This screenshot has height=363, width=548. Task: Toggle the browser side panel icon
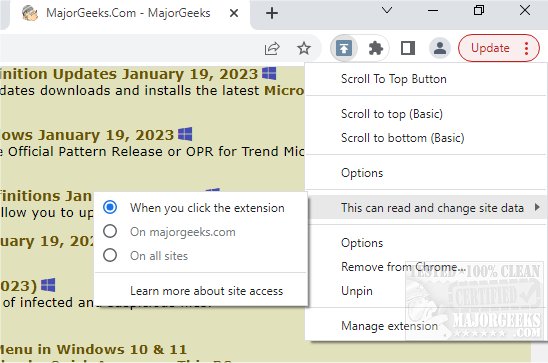pos(408,48)
